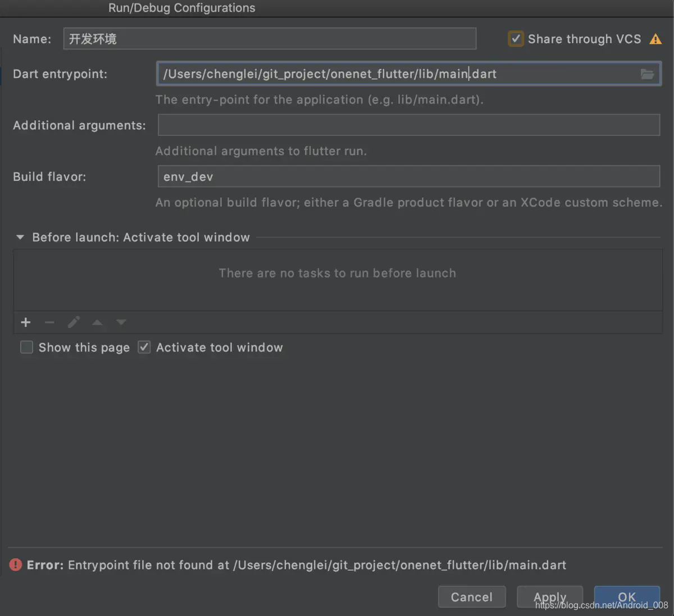
Task: Focus the Name input field
Action: [270, 39]
